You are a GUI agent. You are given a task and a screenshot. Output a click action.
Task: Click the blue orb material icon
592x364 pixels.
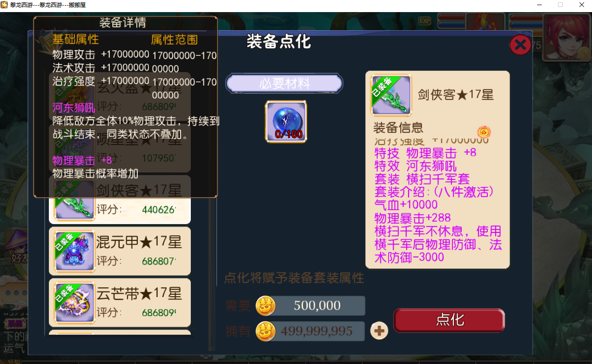pyautogui.click(x=286, y=121)
